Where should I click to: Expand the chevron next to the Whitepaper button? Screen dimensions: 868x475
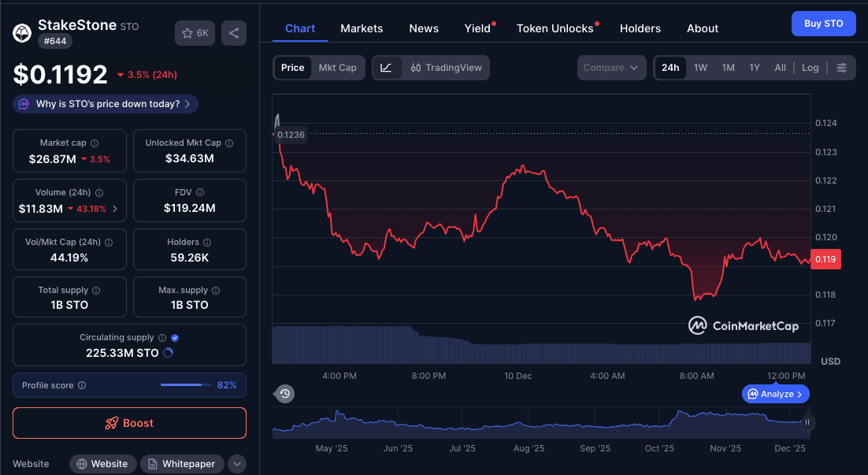pyautogui.click(x=237, y=463)
